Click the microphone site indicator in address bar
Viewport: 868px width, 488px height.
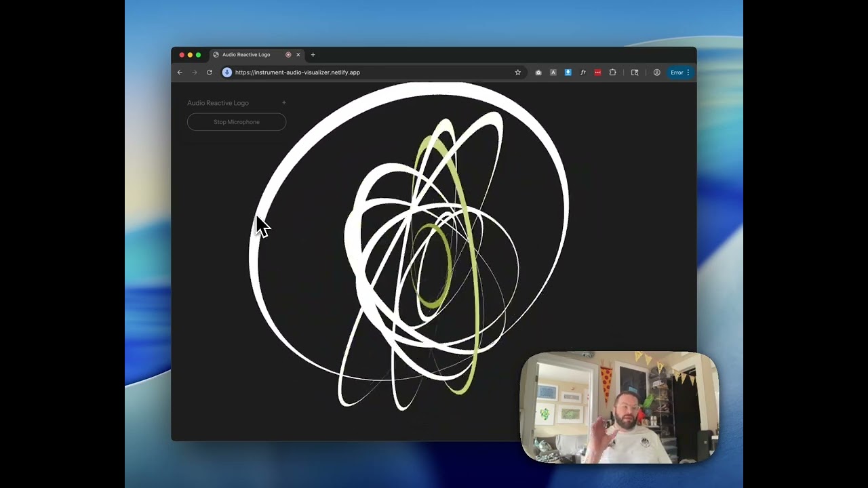(x=227, y=73)
